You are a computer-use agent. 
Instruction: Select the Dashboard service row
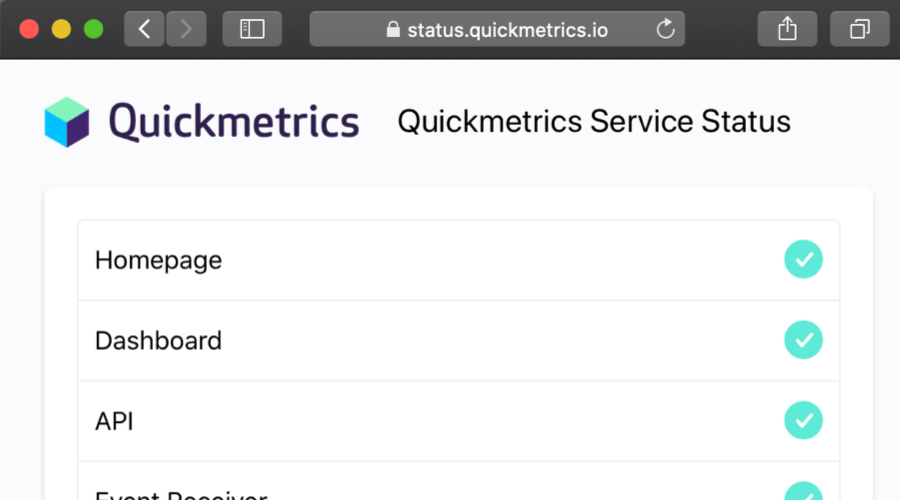click(459, 340)
